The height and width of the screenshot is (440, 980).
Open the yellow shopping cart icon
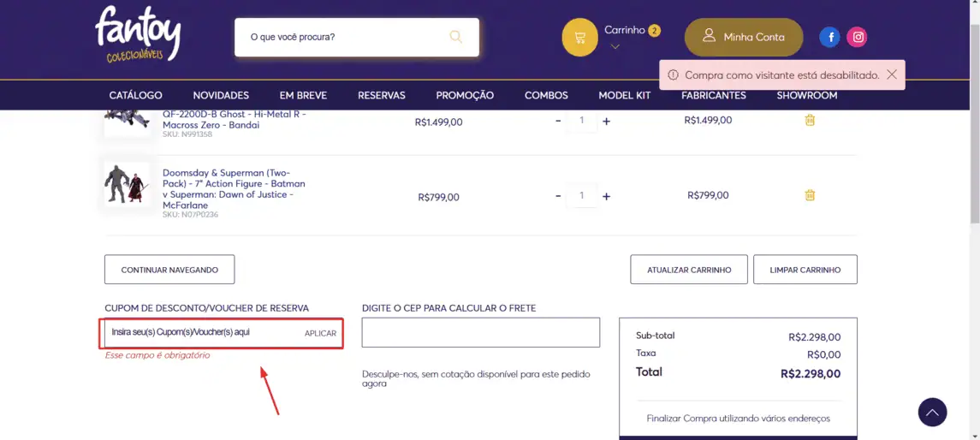tap(580, 38)
